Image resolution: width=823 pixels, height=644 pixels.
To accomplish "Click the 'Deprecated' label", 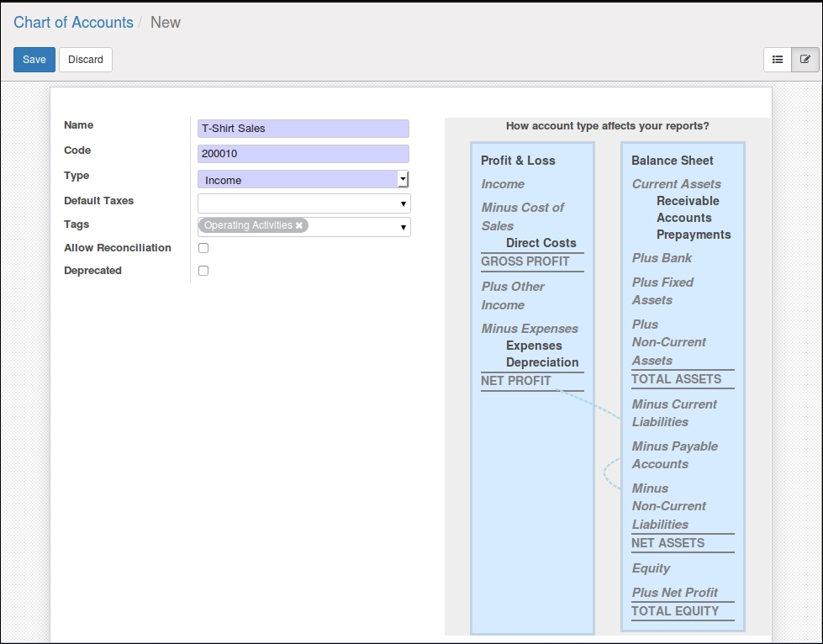I will tap(93, 271).
